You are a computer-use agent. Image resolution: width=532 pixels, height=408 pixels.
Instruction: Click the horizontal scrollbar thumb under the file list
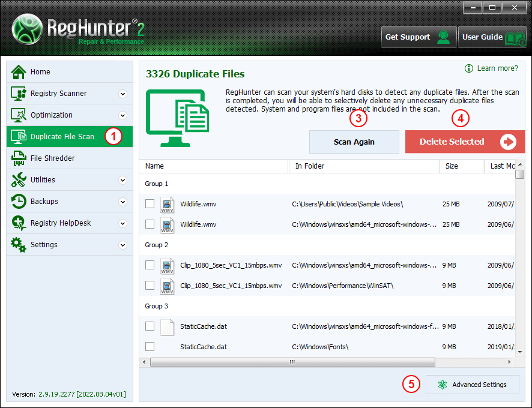(x=292, y=362)
